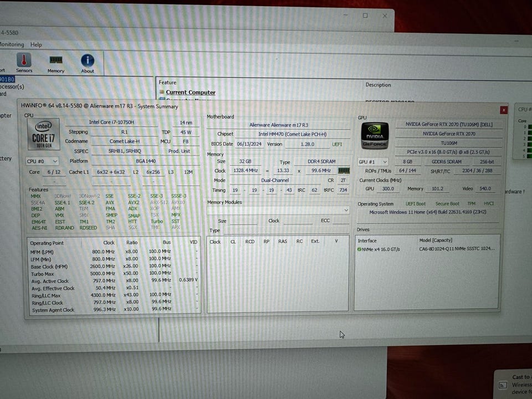Open the Monitoring menu
The width and height of the screenshot is (532, 399).
coord(12,44)
